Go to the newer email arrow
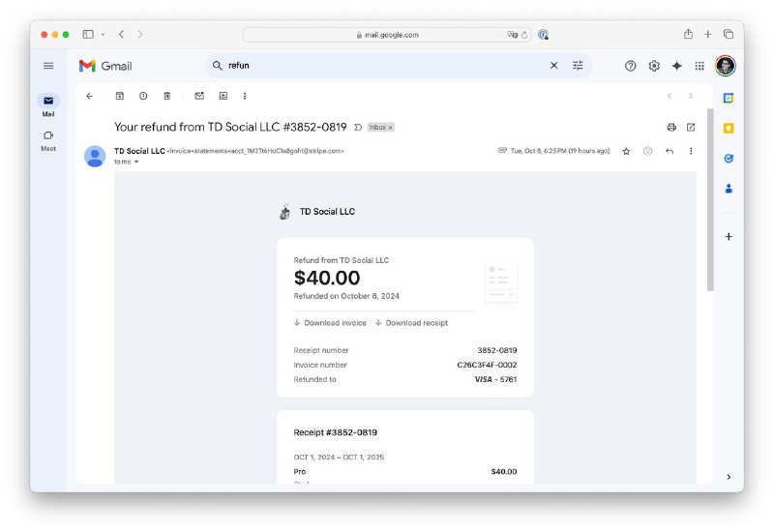 pos(670,96)
